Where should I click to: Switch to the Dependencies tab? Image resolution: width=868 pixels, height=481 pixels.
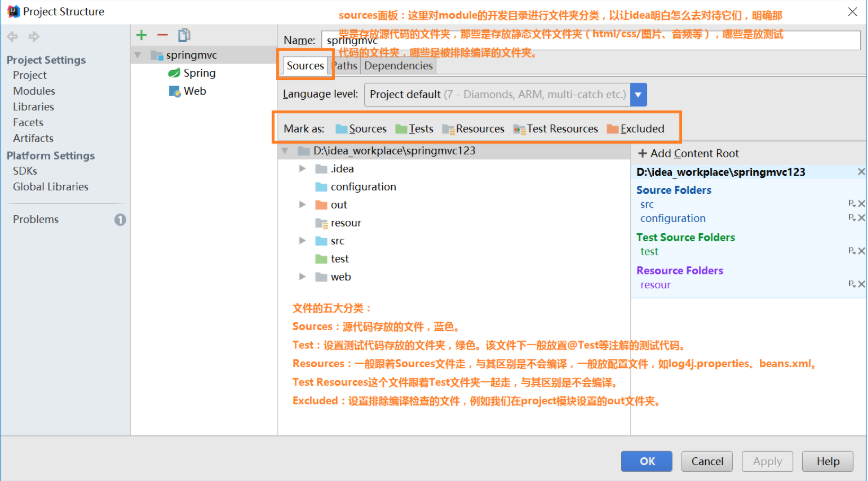coord(398,66)
